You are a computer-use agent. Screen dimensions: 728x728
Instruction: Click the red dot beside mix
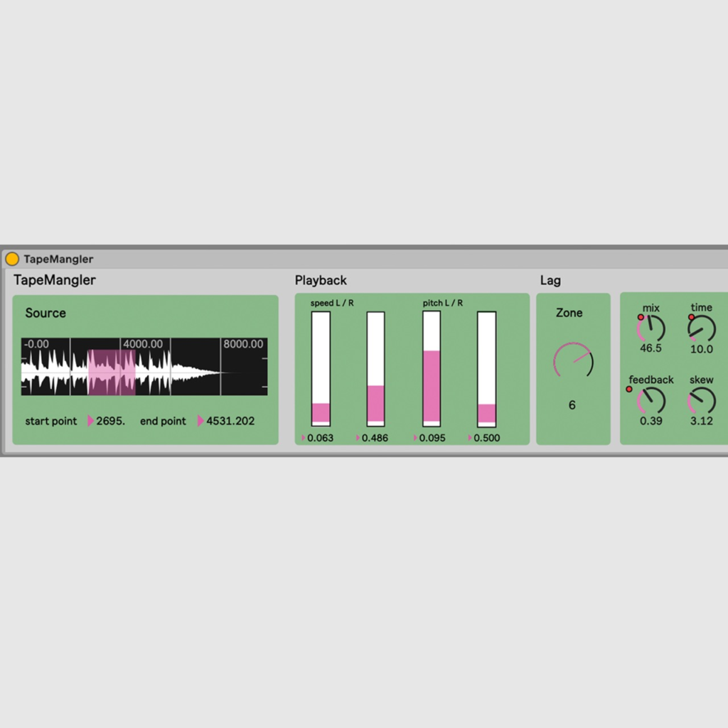(641, 317)
